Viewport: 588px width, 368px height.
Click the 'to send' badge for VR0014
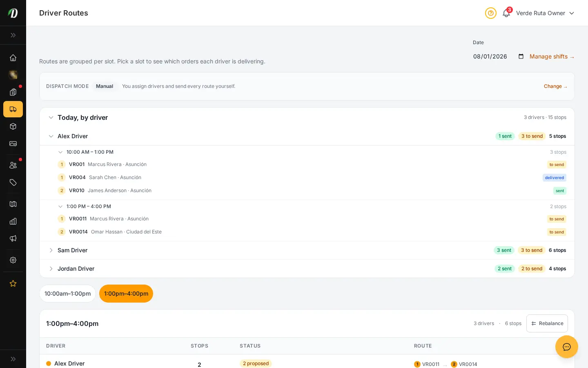pos(557,232)
